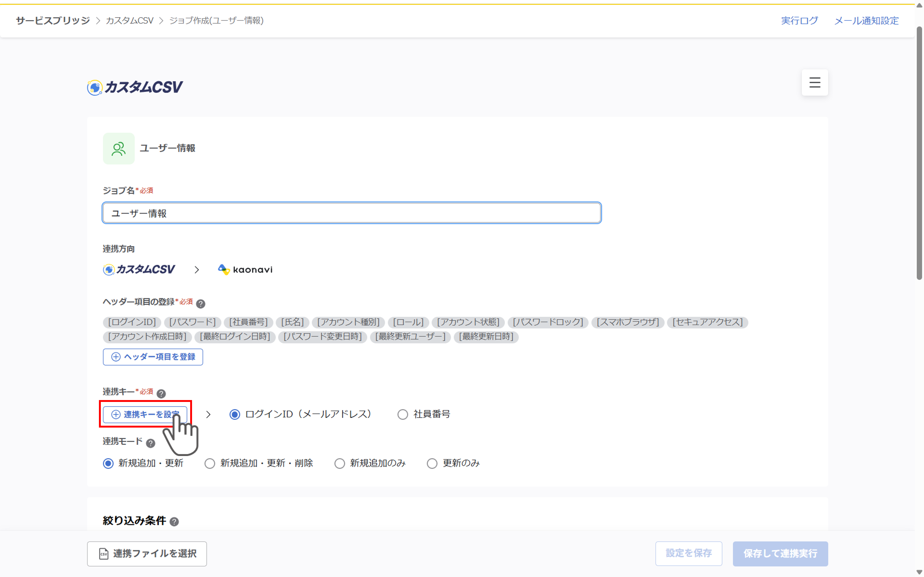The width and height of the screenshot is (924, 577).
Task: Click the kaonavi logo in 連携方向
Action: [x=245, y=269]
